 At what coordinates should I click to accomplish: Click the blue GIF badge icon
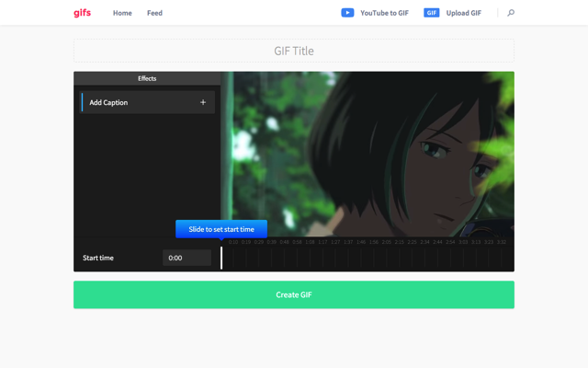(x=431, y=13)
